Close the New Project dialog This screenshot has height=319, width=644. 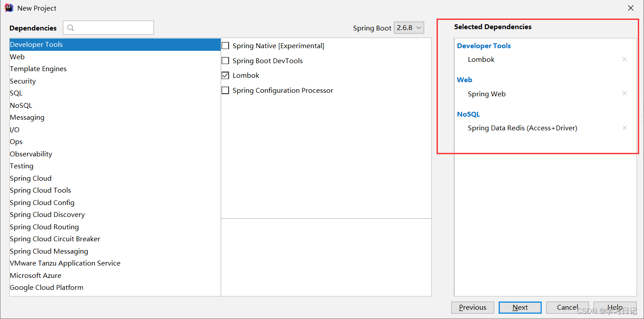[631, 8]
